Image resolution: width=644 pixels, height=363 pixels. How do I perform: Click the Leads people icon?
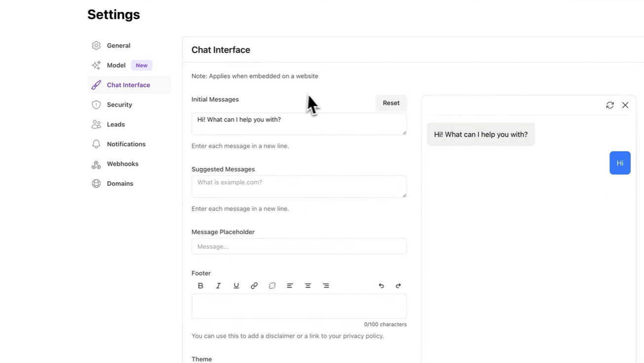coord(96,124)
